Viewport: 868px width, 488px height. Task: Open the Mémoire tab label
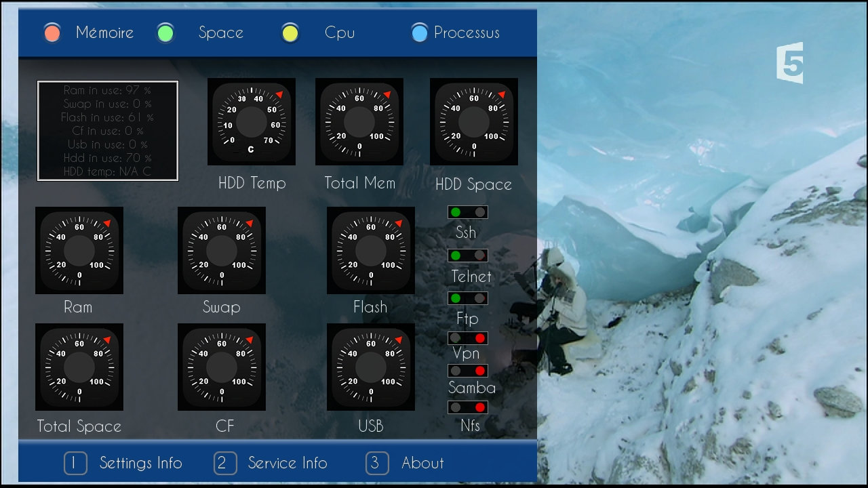[104, 33]
